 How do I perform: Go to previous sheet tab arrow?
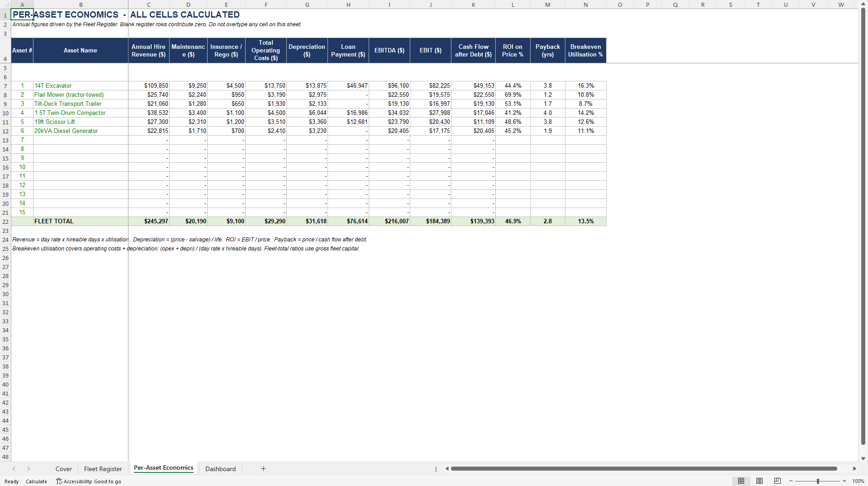coord(14,469)
